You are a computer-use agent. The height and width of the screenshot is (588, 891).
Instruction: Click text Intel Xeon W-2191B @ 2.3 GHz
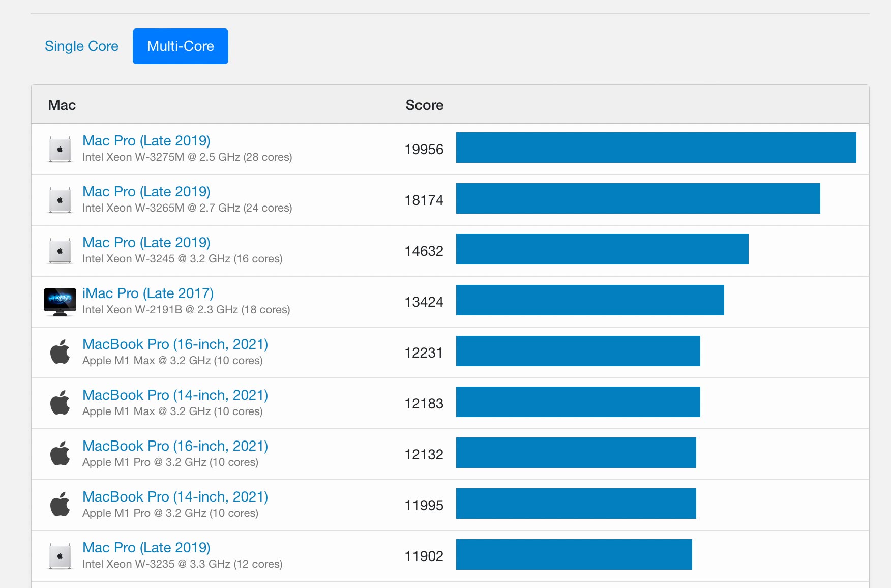(x=160, y=310)
